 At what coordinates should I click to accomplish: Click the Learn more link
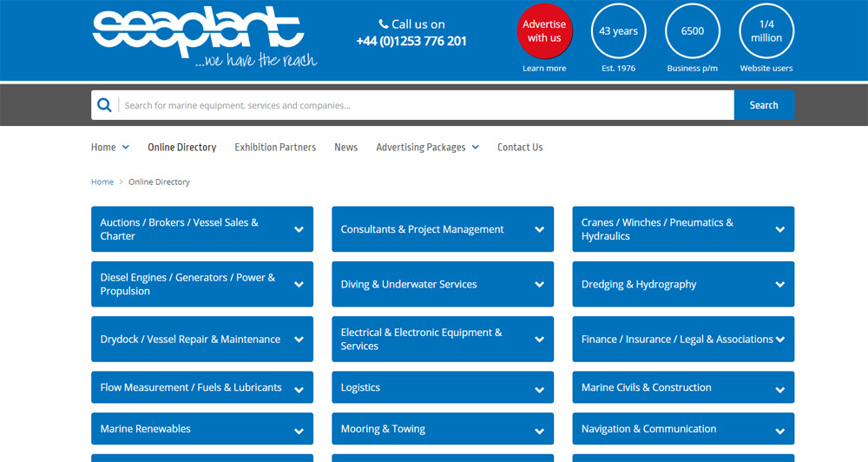pos(544,68)
